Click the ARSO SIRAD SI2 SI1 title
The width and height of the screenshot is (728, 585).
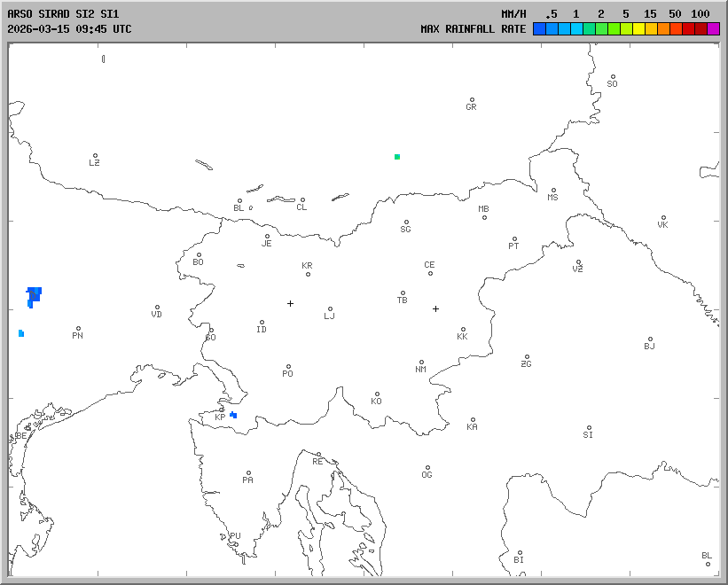tap(64, 14)
